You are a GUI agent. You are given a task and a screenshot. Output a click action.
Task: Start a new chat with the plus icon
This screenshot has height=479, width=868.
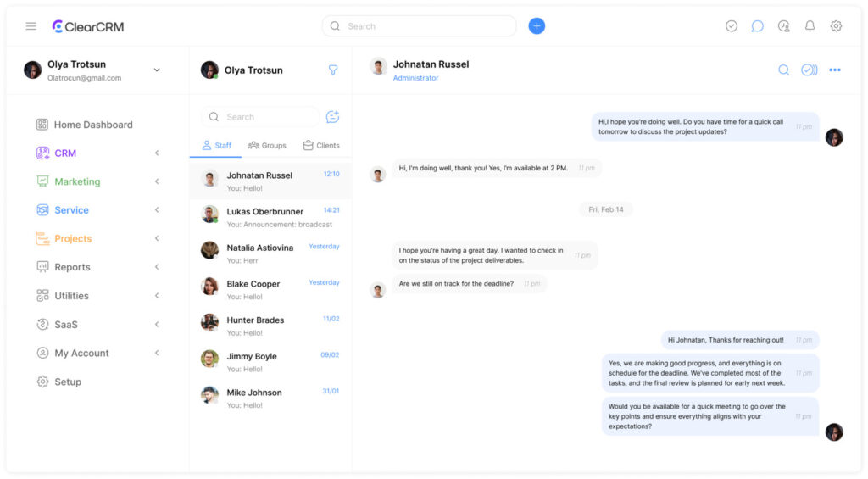click(332, 117)
